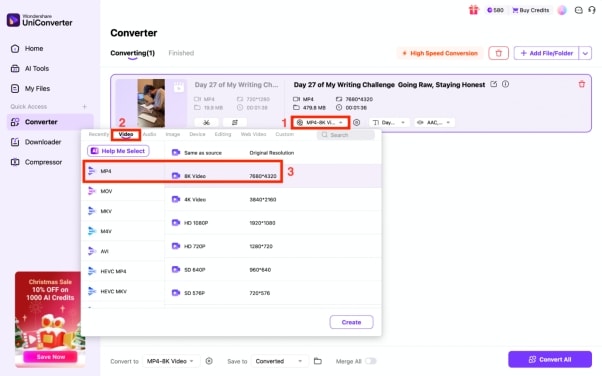602x376 pixels.
Task: Open the AAC audio track dropdown
Action: 434,123
